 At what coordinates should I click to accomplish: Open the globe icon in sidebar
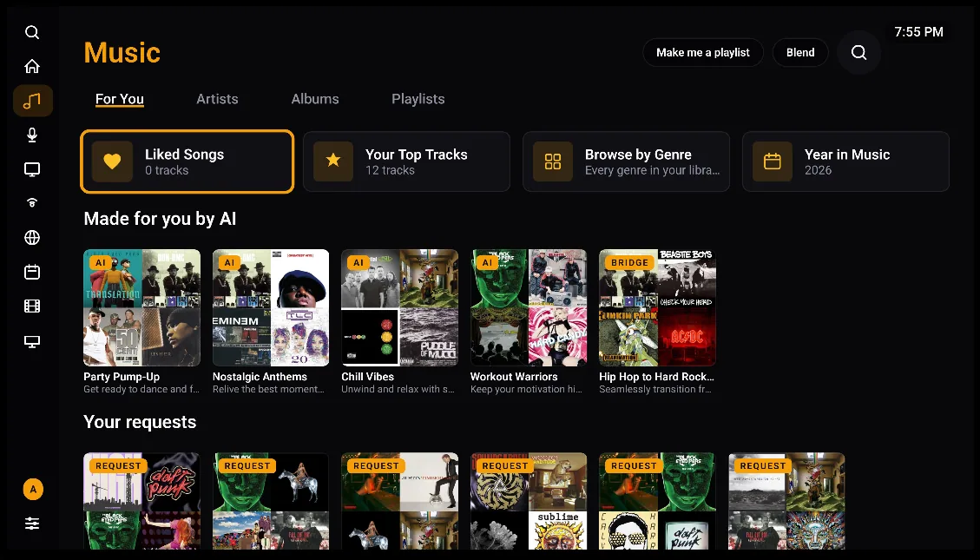(x=32, y=238)
